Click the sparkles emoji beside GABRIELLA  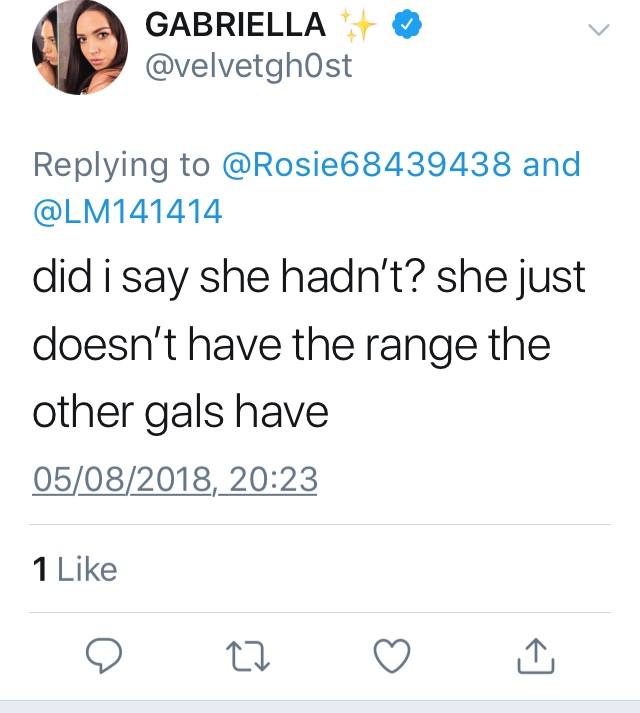click(358, 26)
